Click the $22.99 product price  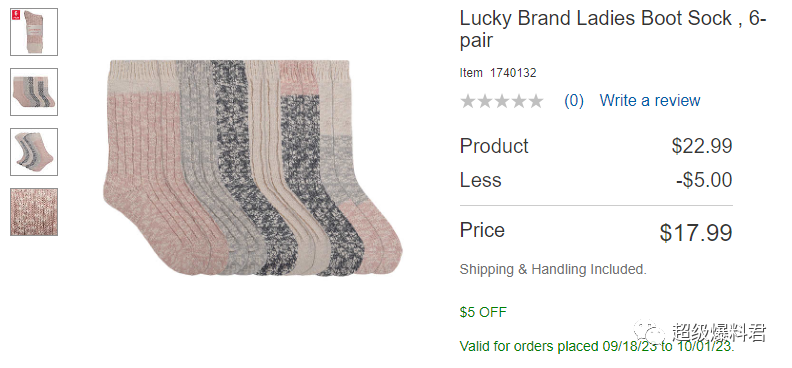click(702, 146)
